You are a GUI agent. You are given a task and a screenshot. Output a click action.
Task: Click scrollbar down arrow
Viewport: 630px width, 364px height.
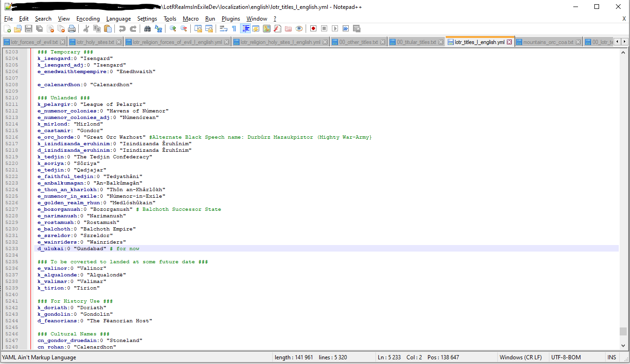pyautogui.click(x=623, y=346)
